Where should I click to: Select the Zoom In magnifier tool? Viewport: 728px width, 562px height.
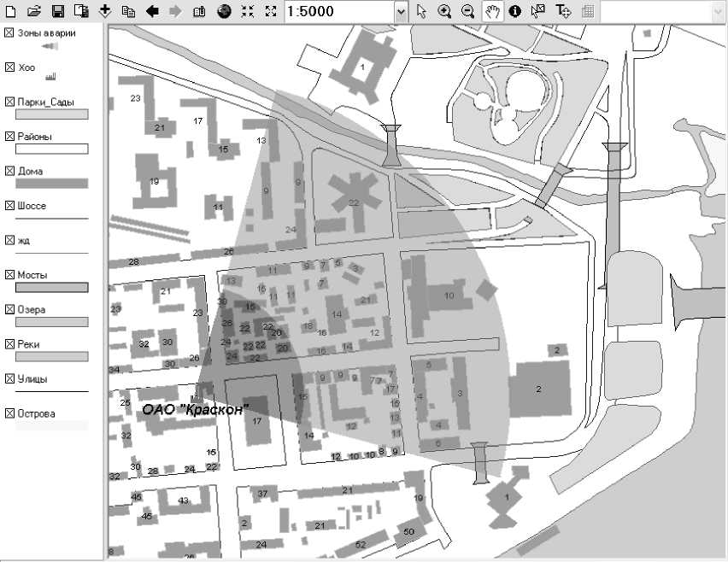pyautogui.click(x=444, y=11)
